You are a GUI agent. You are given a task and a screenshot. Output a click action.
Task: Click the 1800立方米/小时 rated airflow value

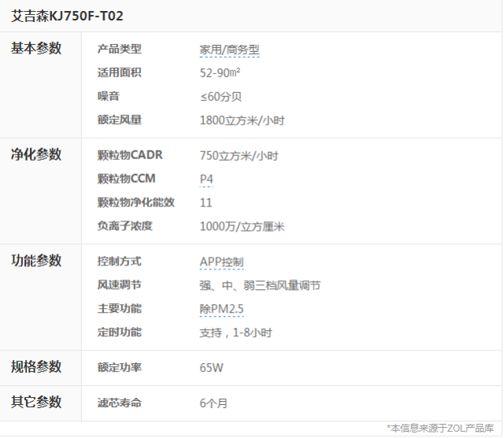[x=242, y=121]
